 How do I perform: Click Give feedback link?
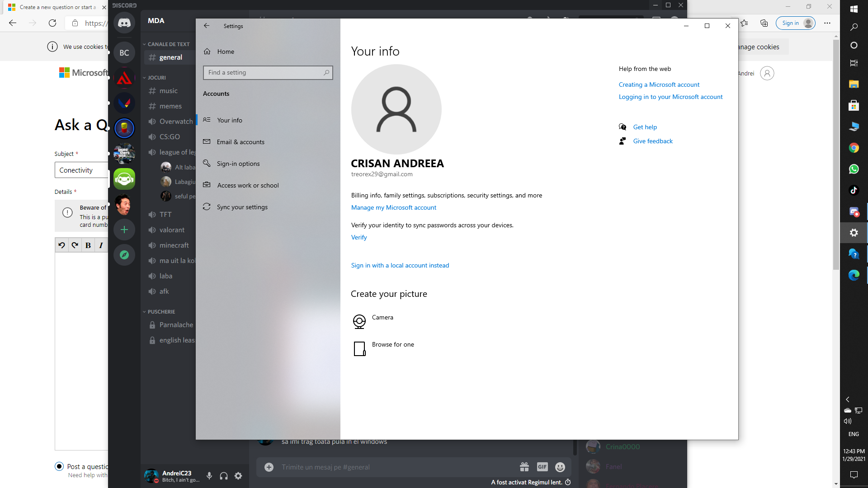point(653,141)
